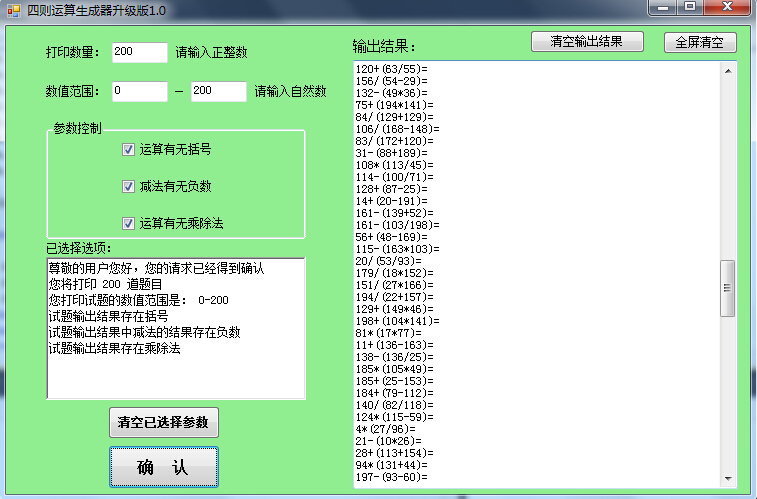
Task: Click the 清空已选择参数 button
Action: point(164,422)
